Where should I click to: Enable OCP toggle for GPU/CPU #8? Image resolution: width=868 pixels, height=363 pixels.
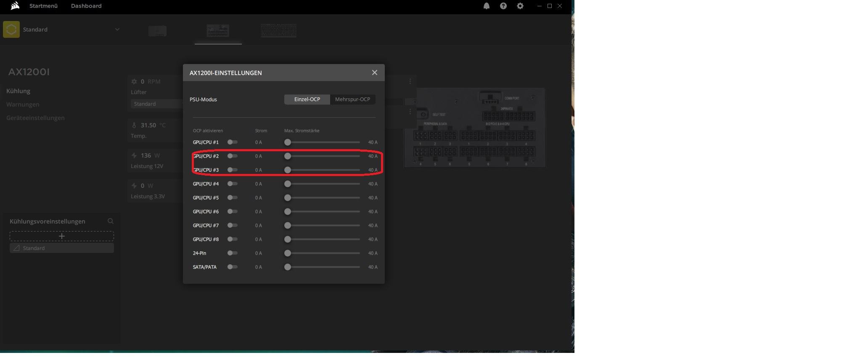(233, 239)
